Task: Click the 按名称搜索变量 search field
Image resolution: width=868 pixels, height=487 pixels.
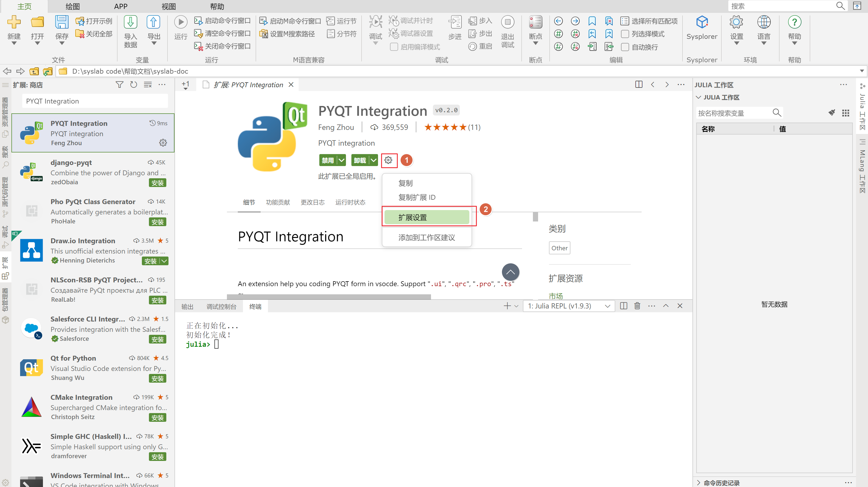Action: coord(739,113)
